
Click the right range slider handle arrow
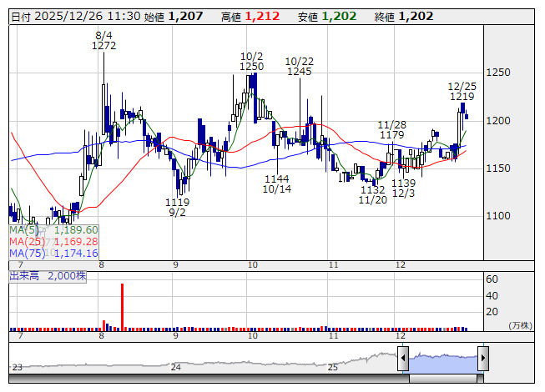[x=483, y=358]
